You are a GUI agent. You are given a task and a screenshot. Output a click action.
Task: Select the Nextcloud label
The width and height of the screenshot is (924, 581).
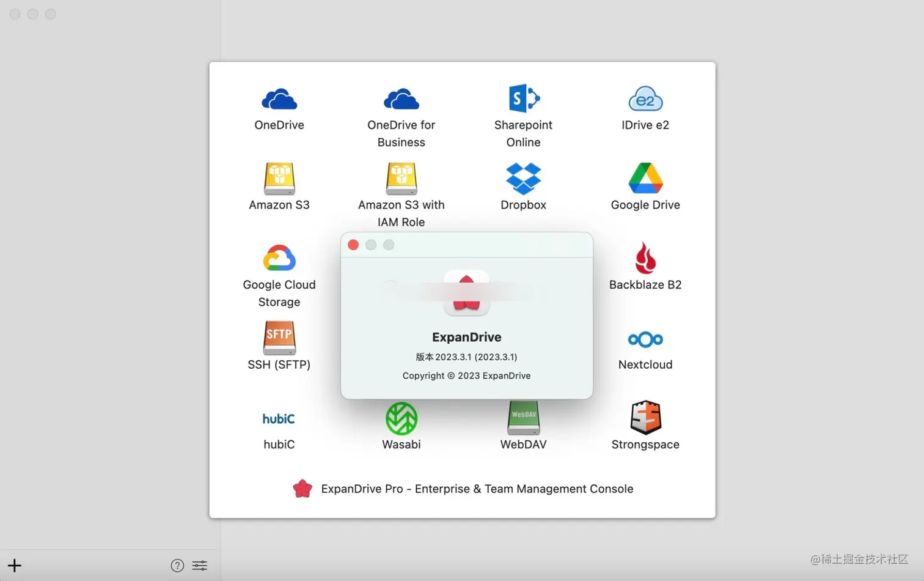pyautogui.click(x=645, y=365)
